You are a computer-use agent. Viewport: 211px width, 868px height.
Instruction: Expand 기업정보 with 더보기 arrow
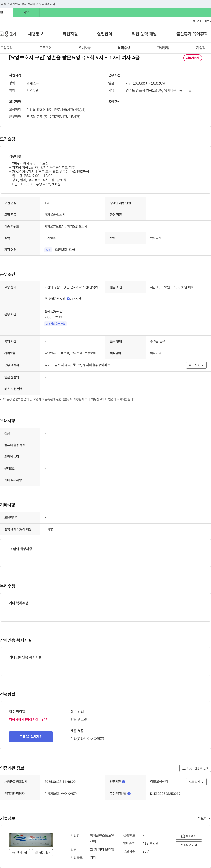[204, 818]
